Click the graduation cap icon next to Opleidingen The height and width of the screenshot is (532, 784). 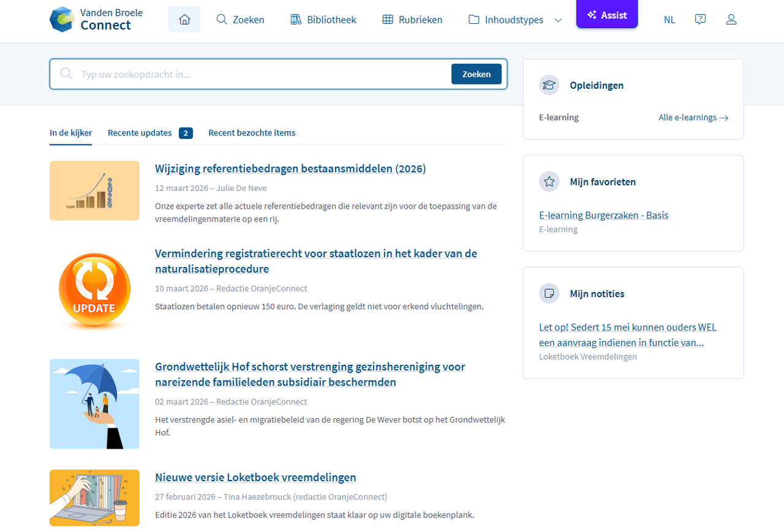tap(549, 85)
